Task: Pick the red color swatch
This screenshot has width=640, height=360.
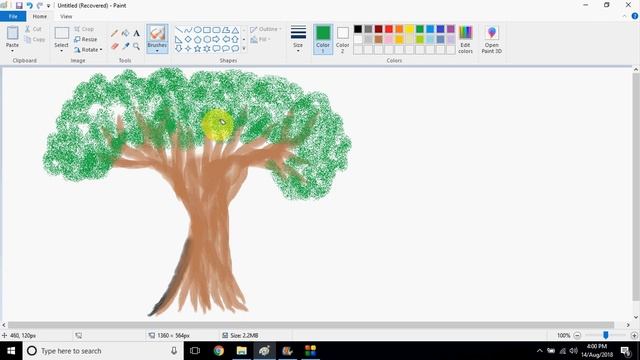Action: click(389, 29)
